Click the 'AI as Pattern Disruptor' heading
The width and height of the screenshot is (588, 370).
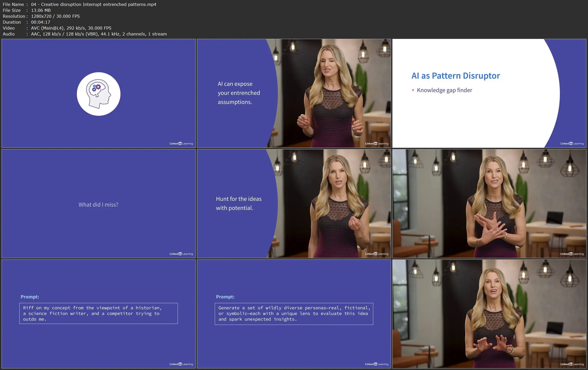[x=456, y=76]
